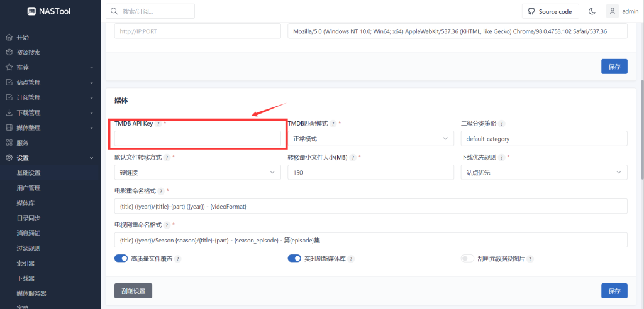Turn off 实时刷新媒体库 toggle
The height and width of the screenshot is (309, 644).
(294, 259)
